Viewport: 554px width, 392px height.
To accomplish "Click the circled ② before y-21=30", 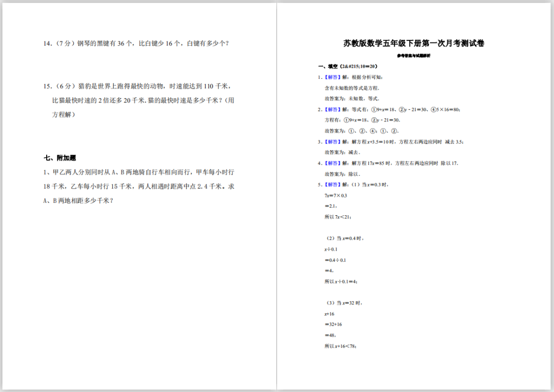I will (401, 109).
